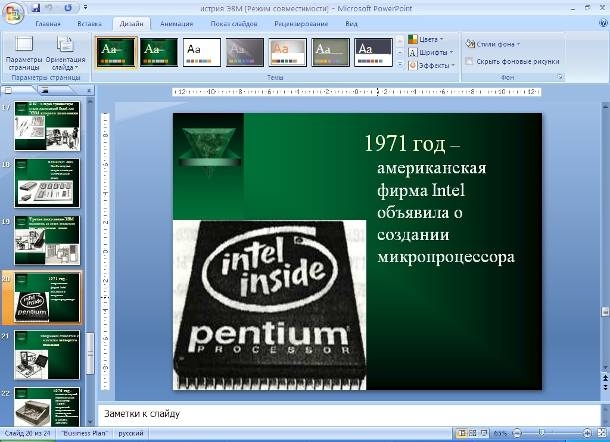The height and width of the screenshot is (442, 610).
Task: Customize the Quick Access Toolbar dropdown
Action: (85, 7)
